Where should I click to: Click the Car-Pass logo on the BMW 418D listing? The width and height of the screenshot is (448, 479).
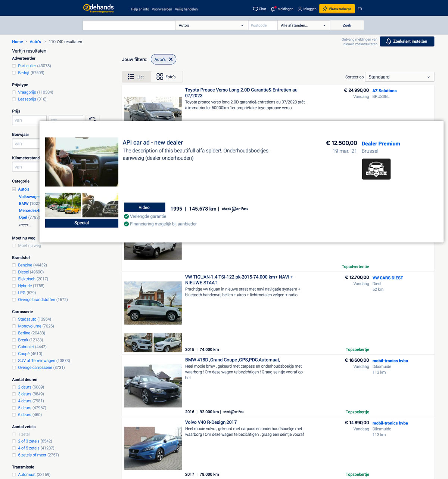pos(233,412)
